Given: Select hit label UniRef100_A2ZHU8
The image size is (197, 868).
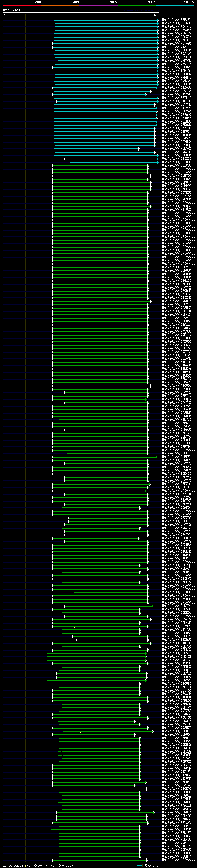Looking at the screenshot, I should point(177,121).
